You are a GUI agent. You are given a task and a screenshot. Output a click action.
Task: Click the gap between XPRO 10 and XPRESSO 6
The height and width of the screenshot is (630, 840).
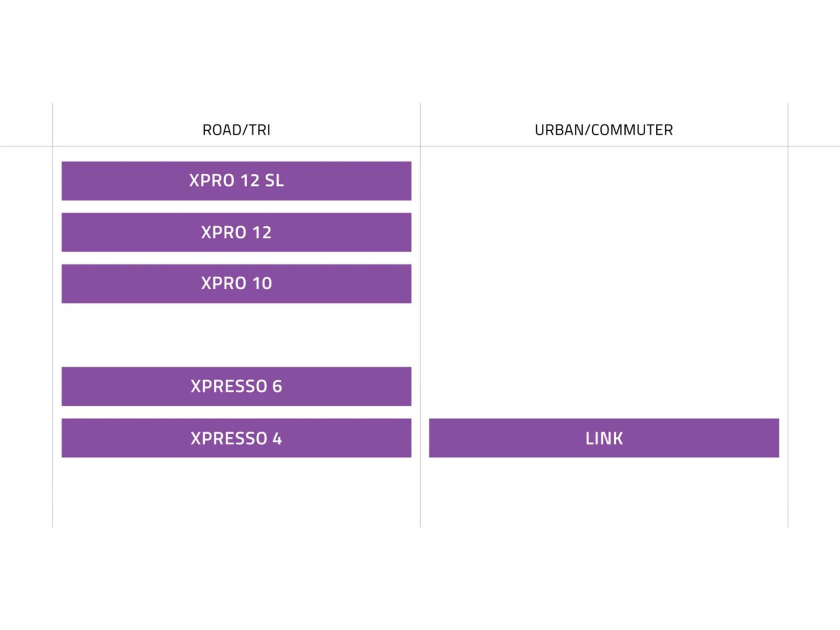(x=236, y=335)
